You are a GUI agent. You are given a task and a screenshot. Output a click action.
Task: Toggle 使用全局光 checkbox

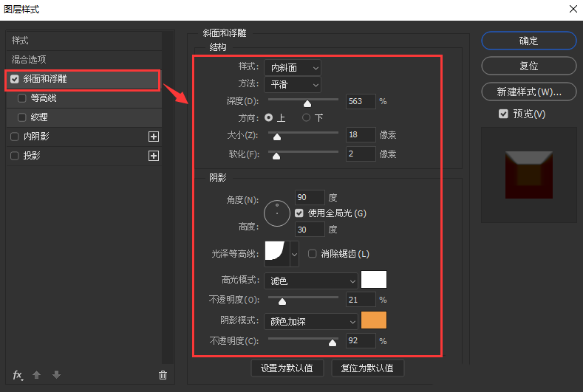(x=299, y=213)
